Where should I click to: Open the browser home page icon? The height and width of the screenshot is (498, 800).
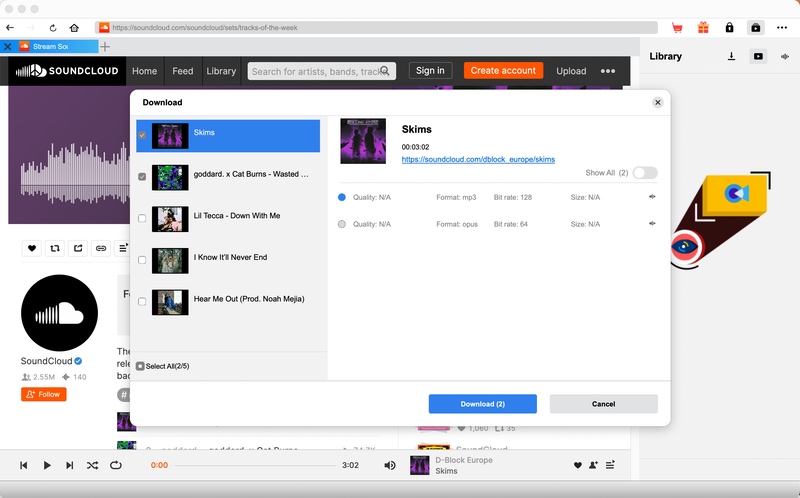(74, 28)
